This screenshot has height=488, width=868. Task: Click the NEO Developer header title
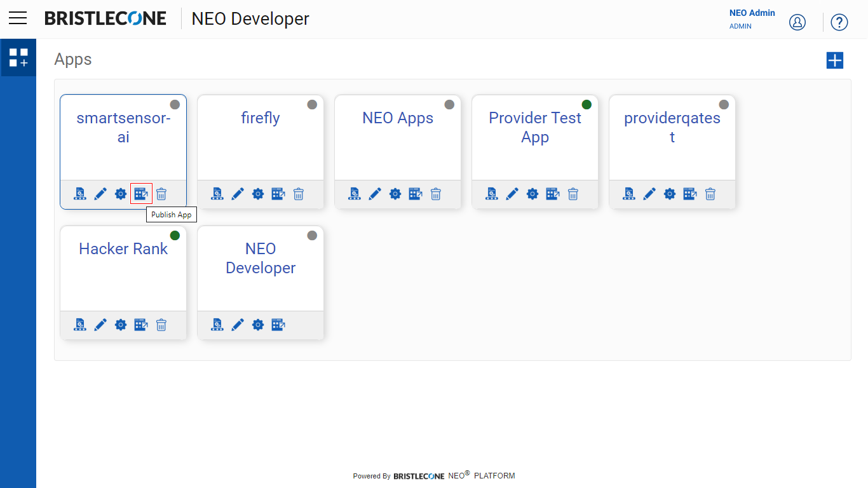pyautogui.click(x=250, y=19)
